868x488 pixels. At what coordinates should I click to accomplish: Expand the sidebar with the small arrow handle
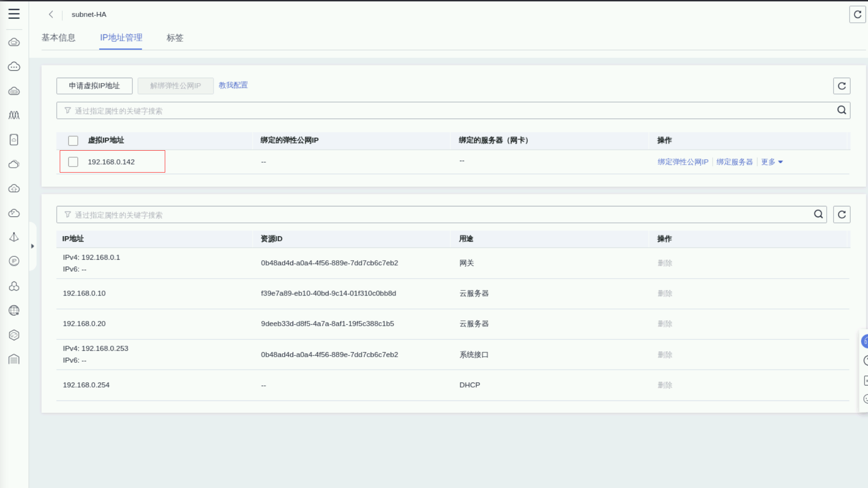coord(32,246)
